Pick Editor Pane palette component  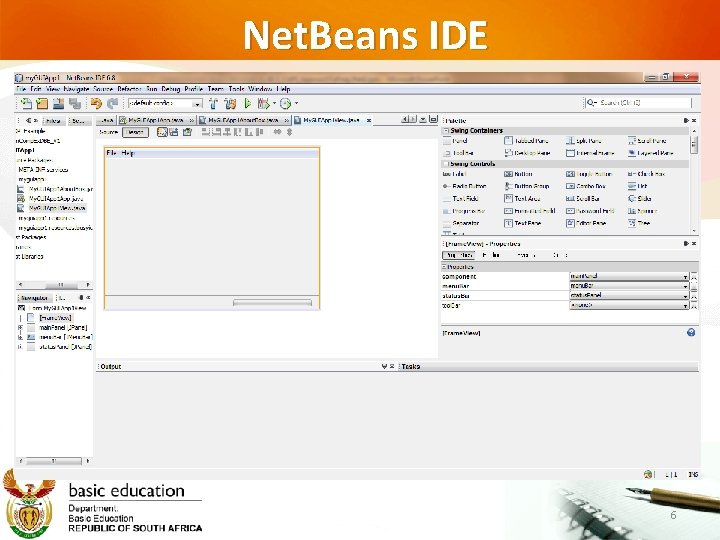click(586, 223)
